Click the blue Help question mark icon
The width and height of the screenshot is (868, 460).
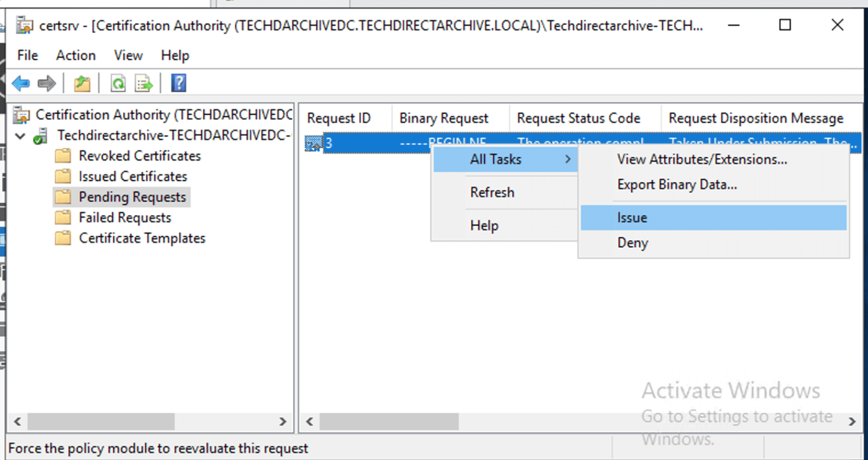tap(179, 83)
